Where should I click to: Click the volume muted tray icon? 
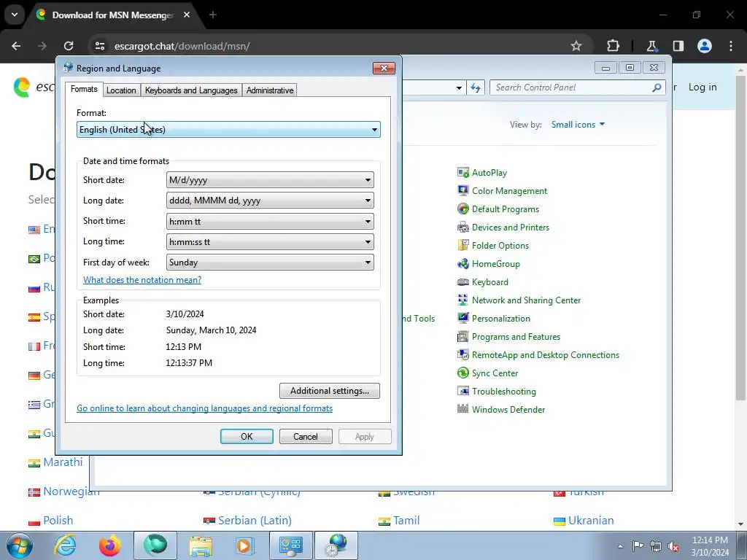coord(673,546)
